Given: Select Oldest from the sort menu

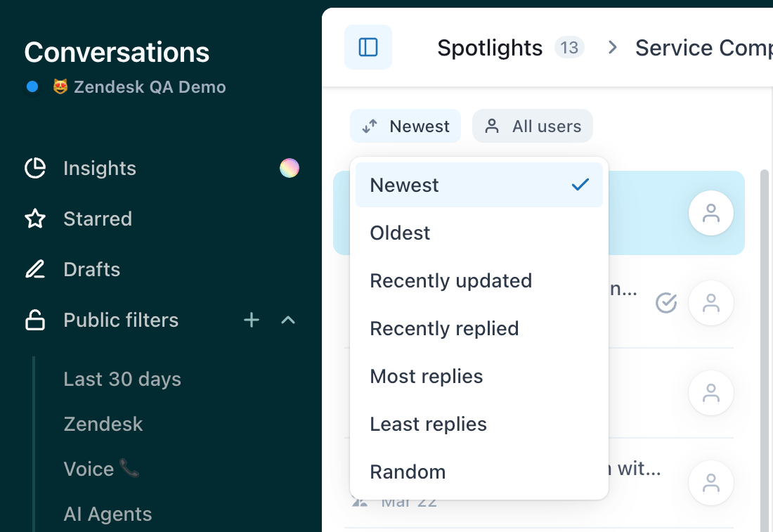Looking at the screenshot, I should pyautogui.click(x=400, y=233).
